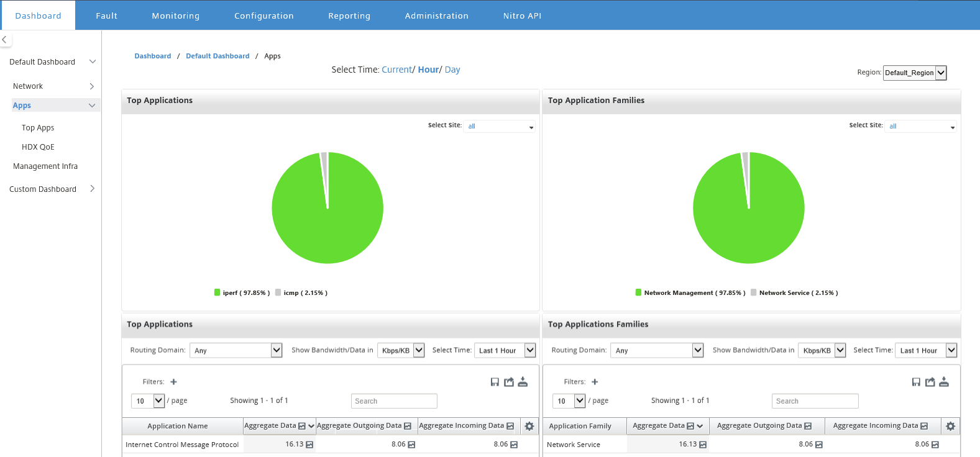Open Select Site dropdown in Top Application Families chart
The image size is (980, 457).
(x=921, y=127)
